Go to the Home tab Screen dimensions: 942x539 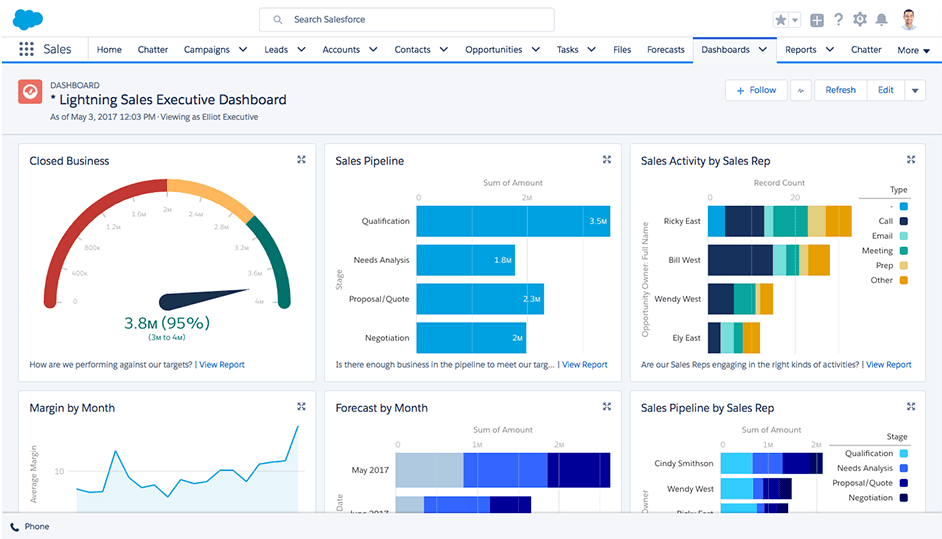point(109,49)
